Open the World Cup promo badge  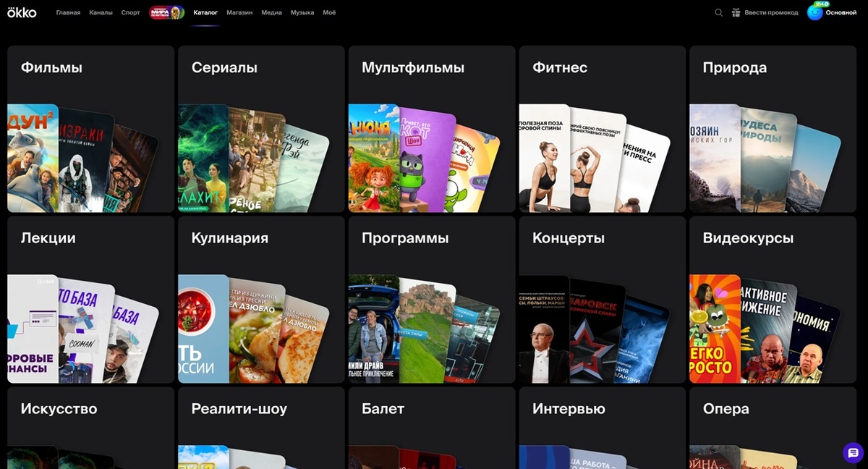[x=167, y=12]
